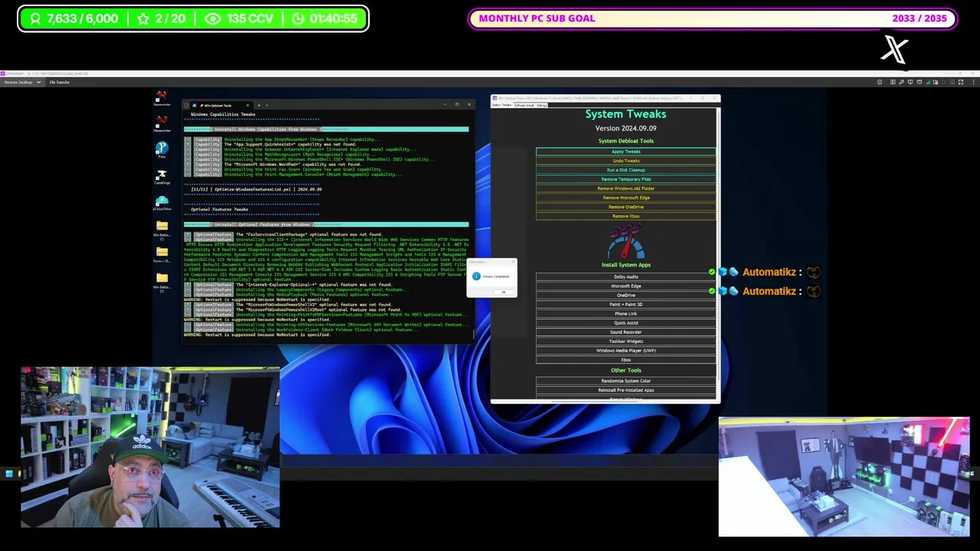
Task: Click the 'Version 2024.09.09' text
Action: pyautogui.click(x=626, y=129)
